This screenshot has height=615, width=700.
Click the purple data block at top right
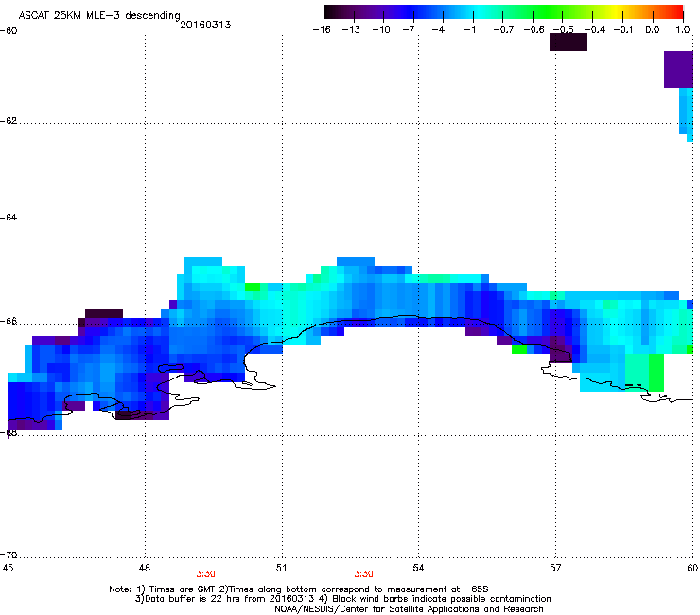(678, 69)
